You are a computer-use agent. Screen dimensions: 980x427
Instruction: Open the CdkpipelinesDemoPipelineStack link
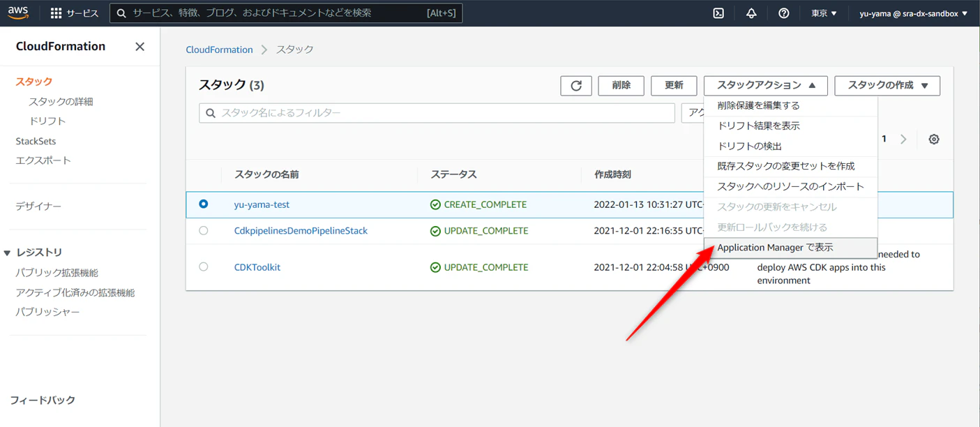coord(301,230)
